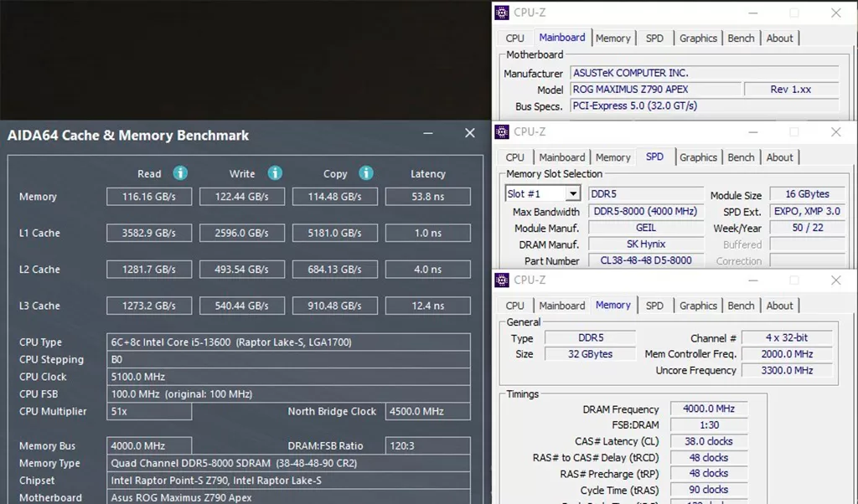Switch to the Bench tab in the Mainboard window
Screen dimensions: 858x504
tap(741, 39)
